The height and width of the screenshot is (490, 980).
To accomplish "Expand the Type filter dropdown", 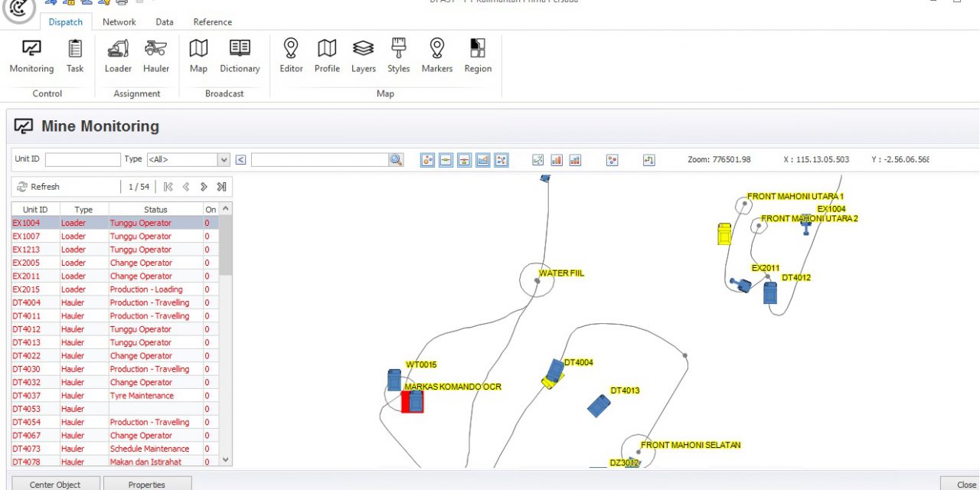I will [x=224, y=160].
